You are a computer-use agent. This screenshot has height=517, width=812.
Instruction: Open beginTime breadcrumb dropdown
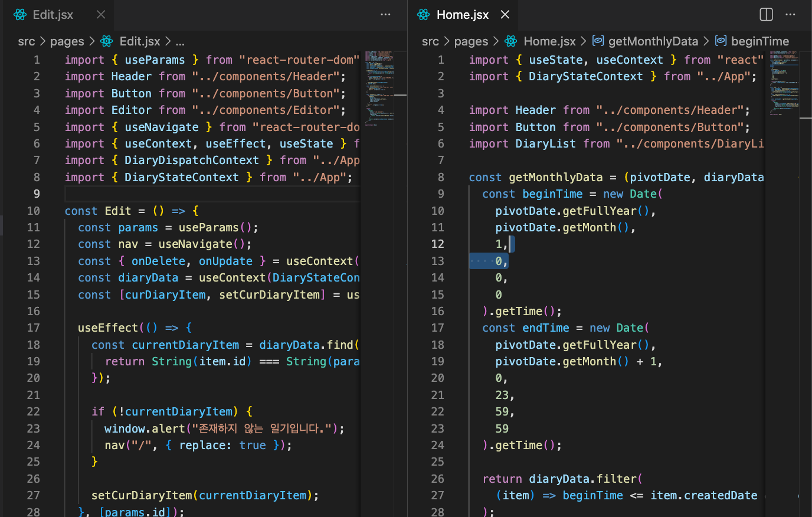pyautogui.click(x=759, y=41)
